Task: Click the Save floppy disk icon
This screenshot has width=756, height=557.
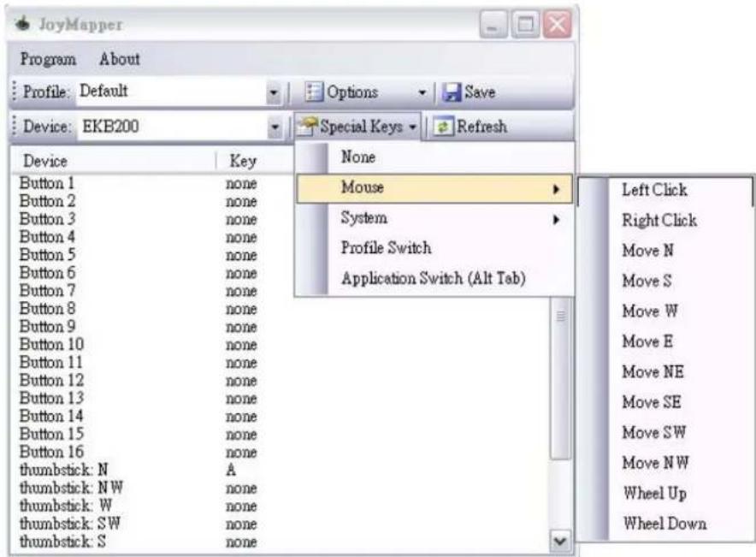Action: pos(452,92)
